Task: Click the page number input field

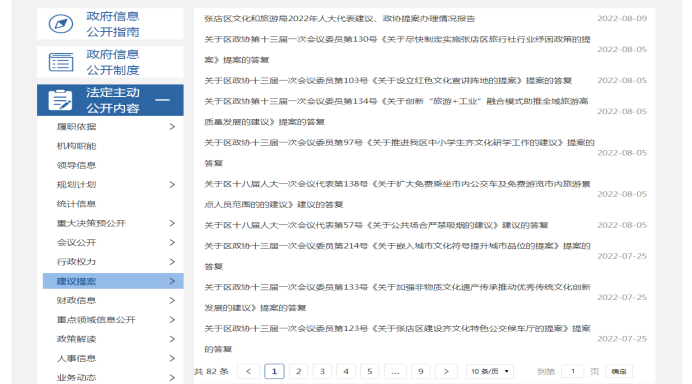Action: [573, 371]
